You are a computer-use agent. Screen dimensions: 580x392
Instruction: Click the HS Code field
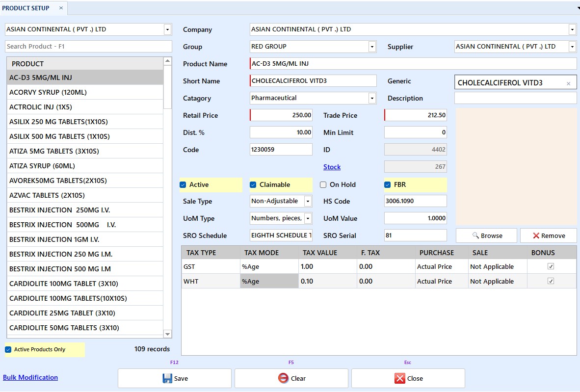tap(416, 201)
